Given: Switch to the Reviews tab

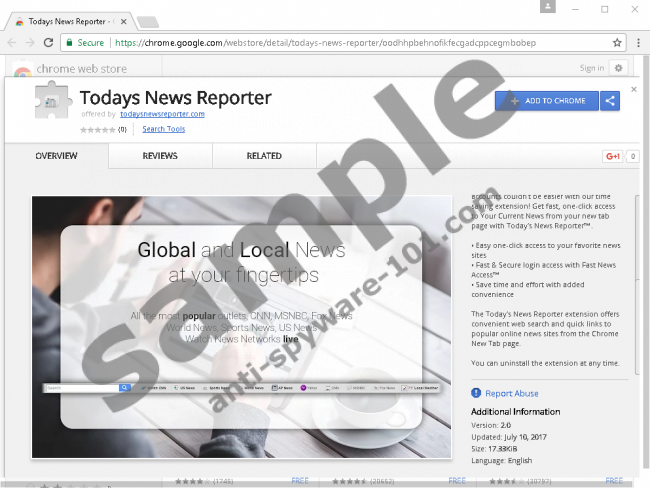Looking at the screenshot, I should pos(160,156).
